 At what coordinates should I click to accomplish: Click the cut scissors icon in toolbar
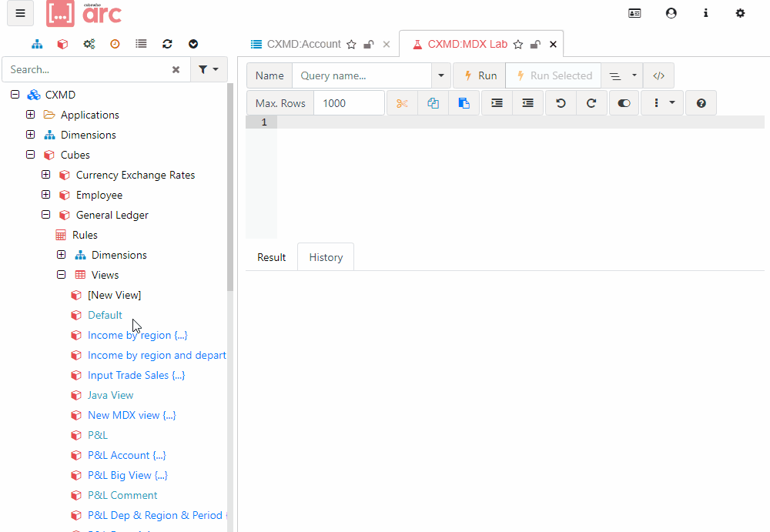pos(402,103)
